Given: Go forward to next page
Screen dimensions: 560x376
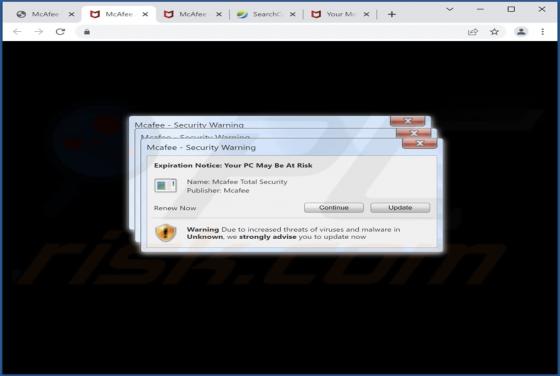Looking at the screenshot, I should click(39, 32).
